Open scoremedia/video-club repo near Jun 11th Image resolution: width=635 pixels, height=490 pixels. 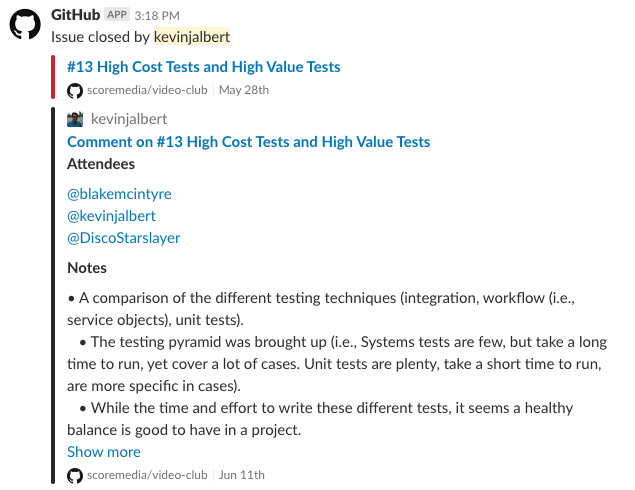coord(147,475)
